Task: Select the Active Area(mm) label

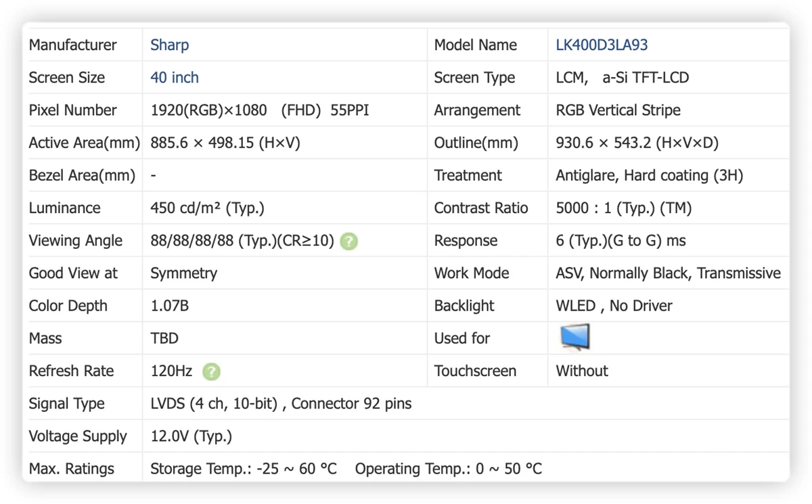Action: click(x=84, y=143)
